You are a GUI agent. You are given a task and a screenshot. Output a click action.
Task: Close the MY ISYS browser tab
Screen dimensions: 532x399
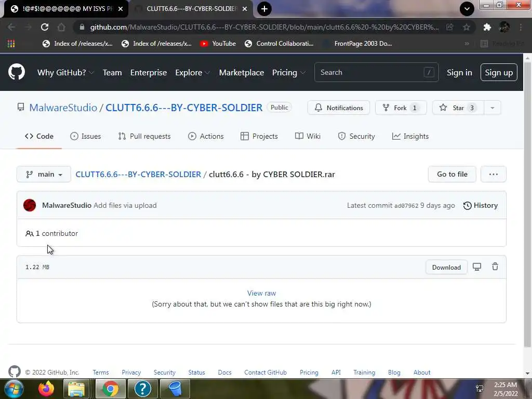coord(121,9)
